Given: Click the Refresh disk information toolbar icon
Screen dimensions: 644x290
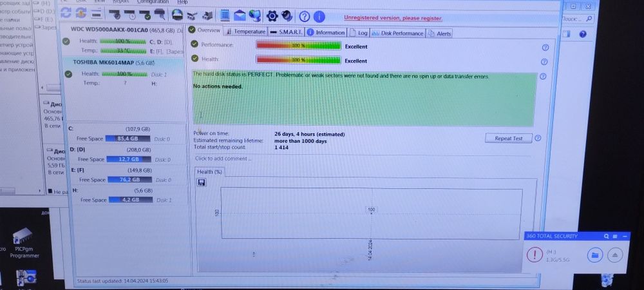Looking at the screenshot, I should [x=66, y=13].
